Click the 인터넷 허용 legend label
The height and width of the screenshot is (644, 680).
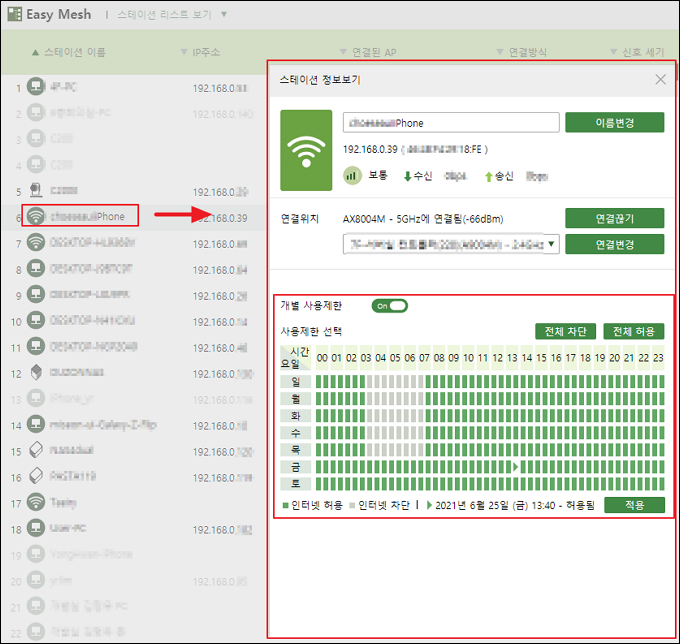click(317, 505)
